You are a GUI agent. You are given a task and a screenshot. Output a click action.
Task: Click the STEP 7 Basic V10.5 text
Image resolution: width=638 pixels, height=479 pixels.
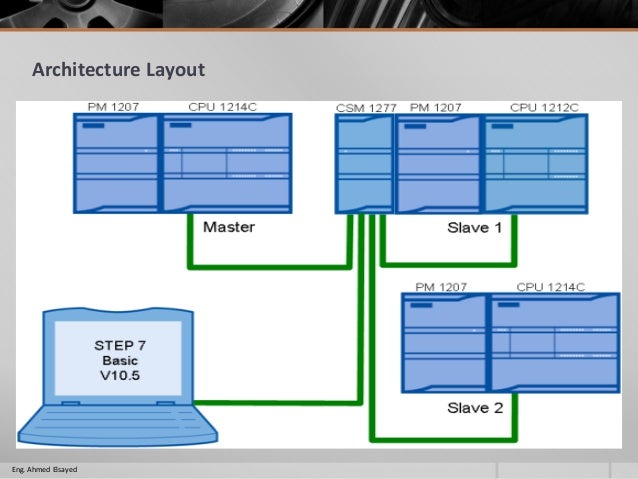click(x=120, y=360)
